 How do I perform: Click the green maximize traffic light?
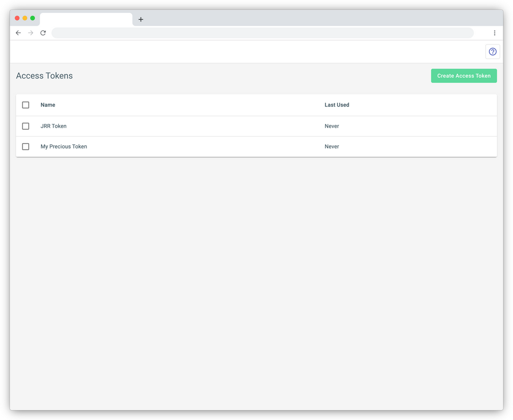point(33,18)
